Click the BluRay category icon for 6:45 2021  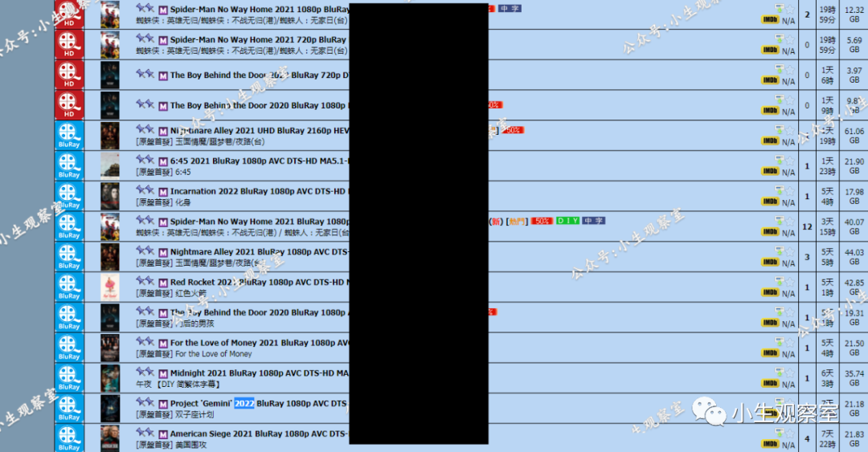(x=69, y=166)
